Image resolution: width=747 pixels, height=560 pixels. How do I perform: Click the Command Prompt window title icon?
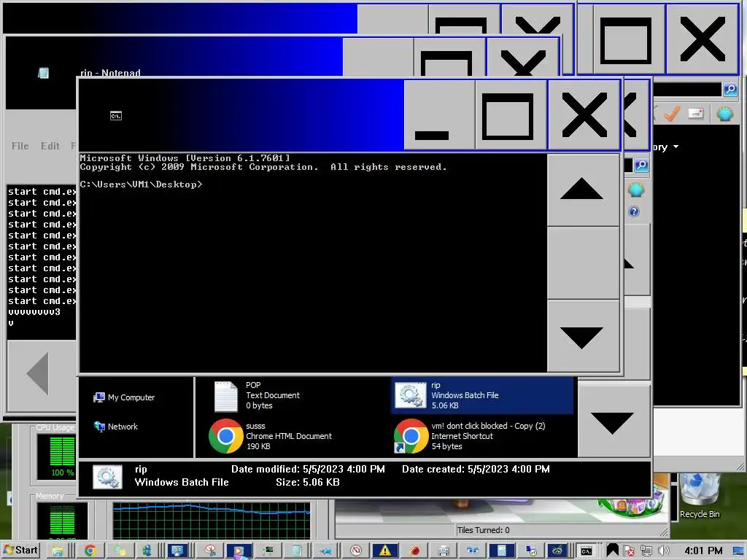click(116, 116)
